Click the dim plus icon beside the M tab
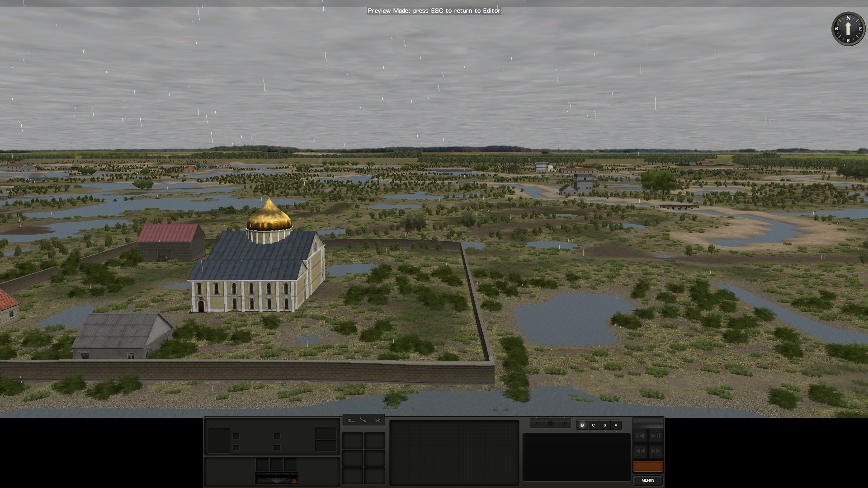This screenshot has width=868, height=488. [564, 423]
